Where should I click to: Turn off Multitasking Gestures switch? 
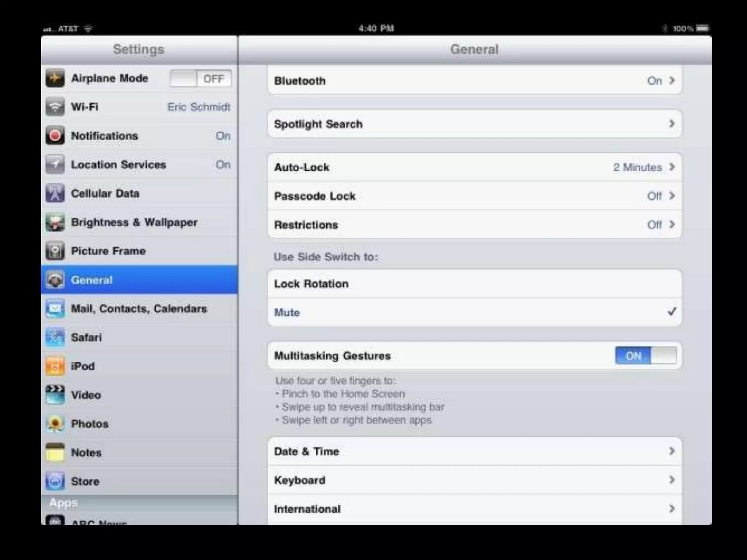[646, 355]
